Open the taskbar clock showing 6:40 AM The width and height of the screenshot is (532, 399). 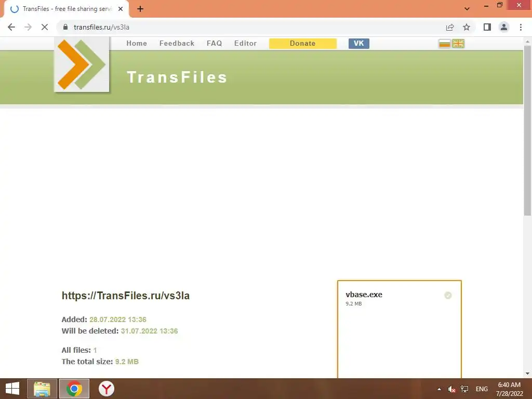pos(509,389)
